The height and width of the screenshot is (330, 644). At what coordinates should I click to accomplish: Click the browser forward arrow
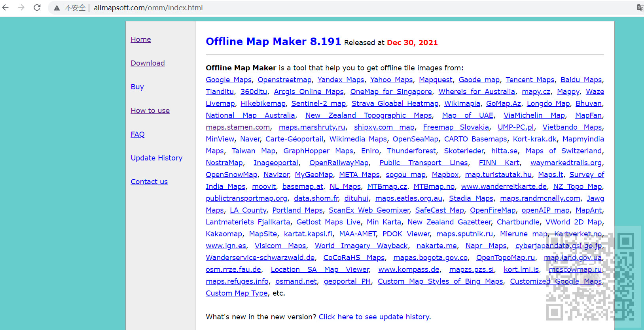tap(21, 8)
